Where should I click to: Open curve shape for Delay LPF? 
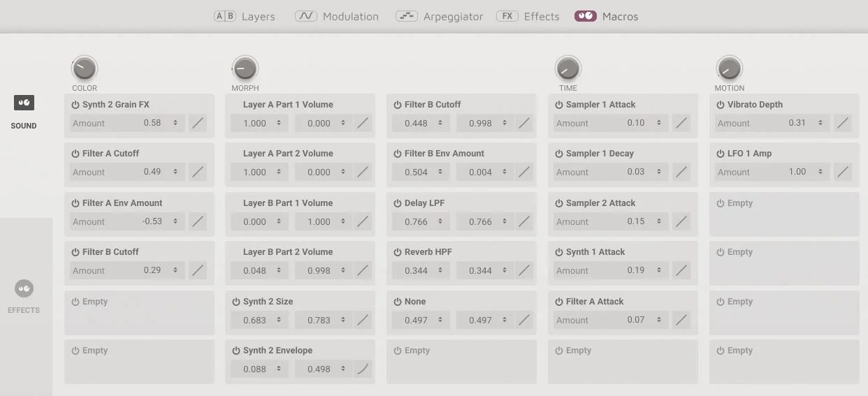tap(524, 221)
